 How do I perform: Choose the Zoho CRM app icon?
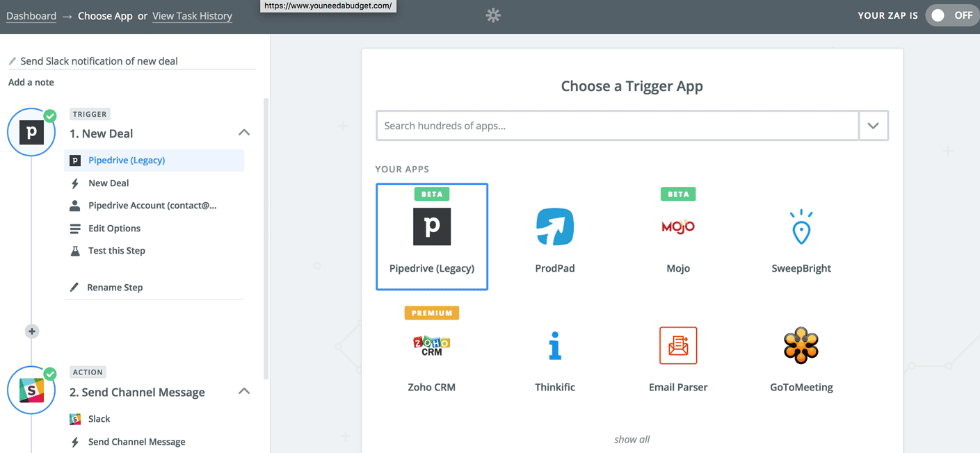[432, 345]
